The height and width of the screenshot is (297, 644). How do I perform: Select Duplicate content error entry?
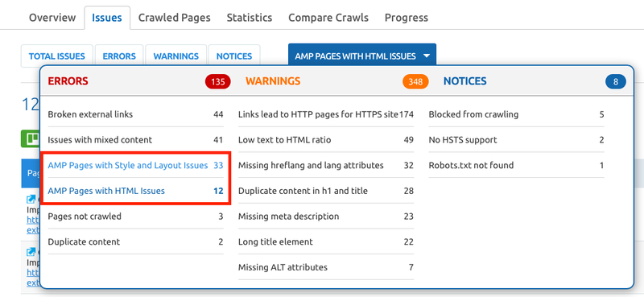(x=135, y=241)
